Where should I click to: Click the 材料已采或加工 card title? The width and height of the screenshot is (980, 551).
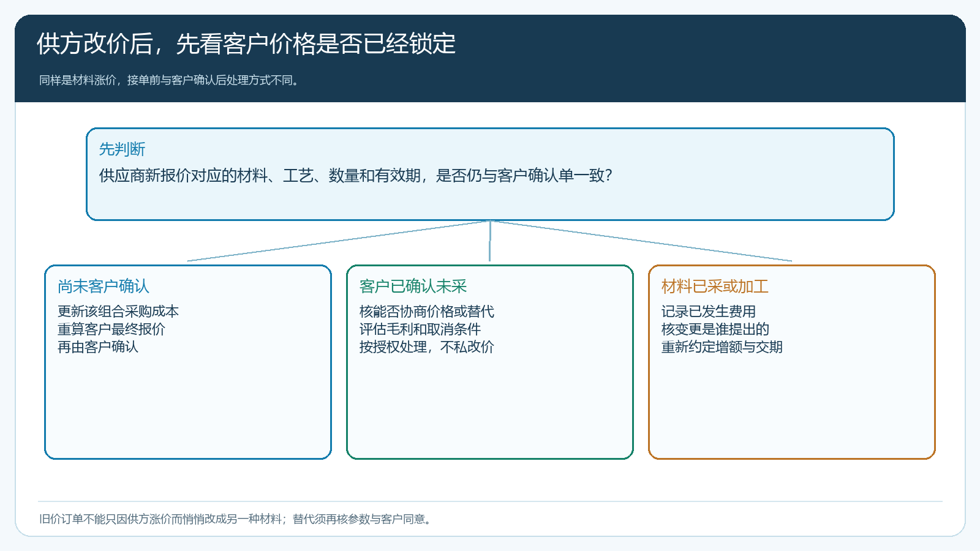point(715,287)
